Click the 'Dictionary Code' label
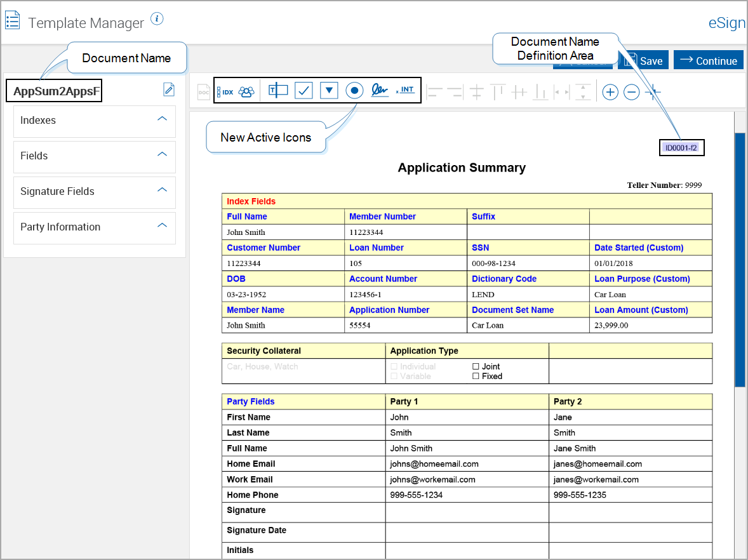This screenshot has height=560, width=748. pos(504,279)
